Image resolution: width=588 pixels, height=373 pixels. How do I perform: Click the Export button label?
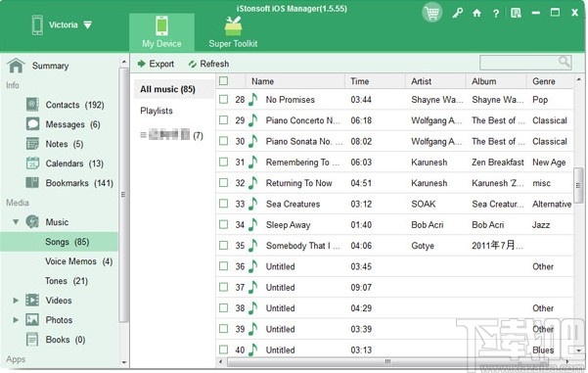pos(161,65)
